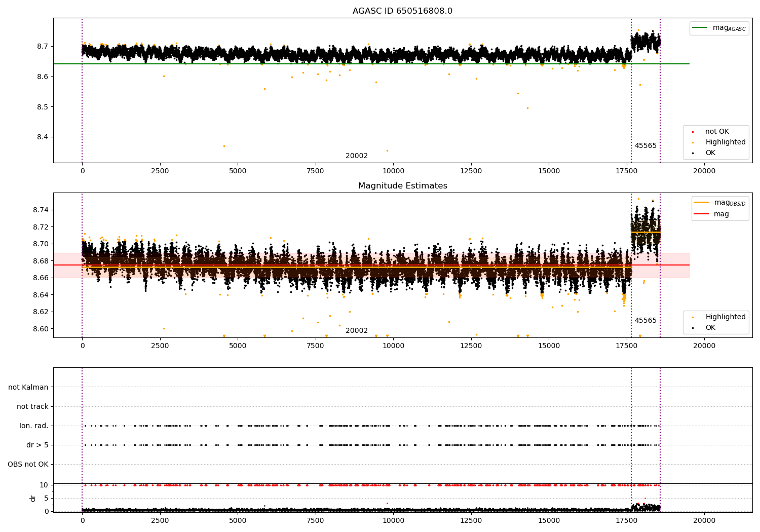Select "Highlighted" in the middle plot legend
The width and height of the screenshot is (760, 532).
point(725,317)
